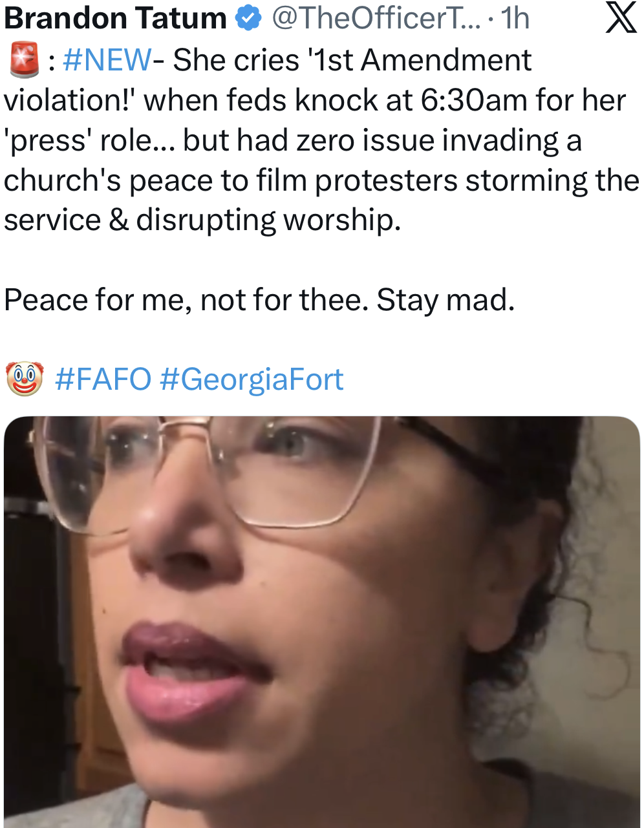Open the #FAFO hashtag
The image size is (644, 828).
point(103,379)
